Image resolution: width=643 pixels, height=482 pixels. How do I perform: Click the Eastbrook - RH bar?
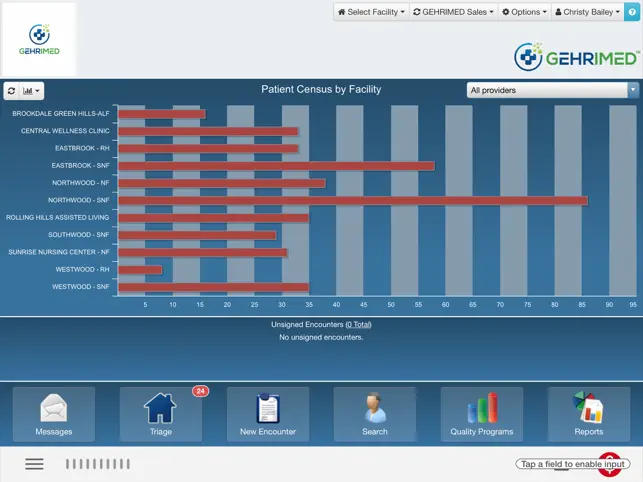coord(208,148)
